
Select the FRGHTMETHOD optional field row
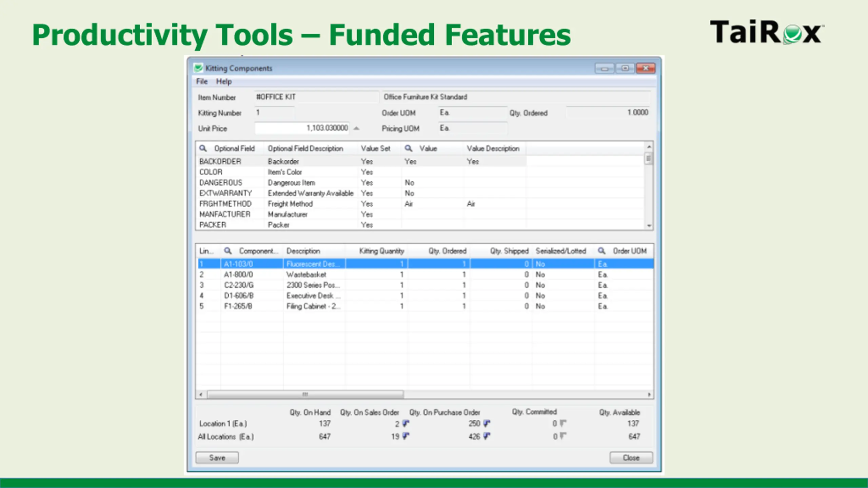click(x=361, y=204)
